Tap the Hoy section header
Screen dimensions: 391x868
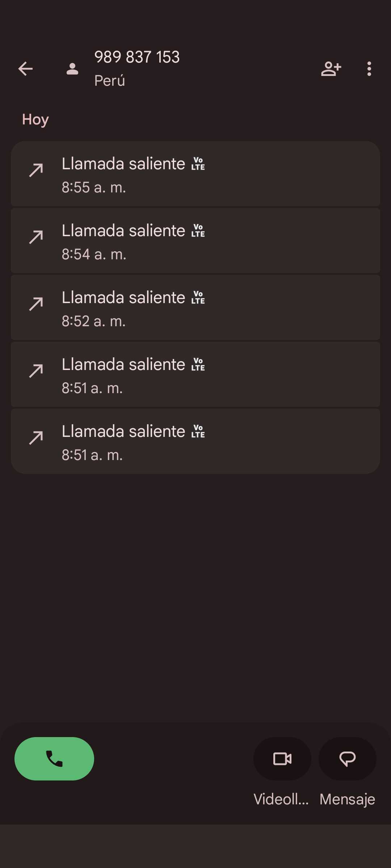point(35,119)
